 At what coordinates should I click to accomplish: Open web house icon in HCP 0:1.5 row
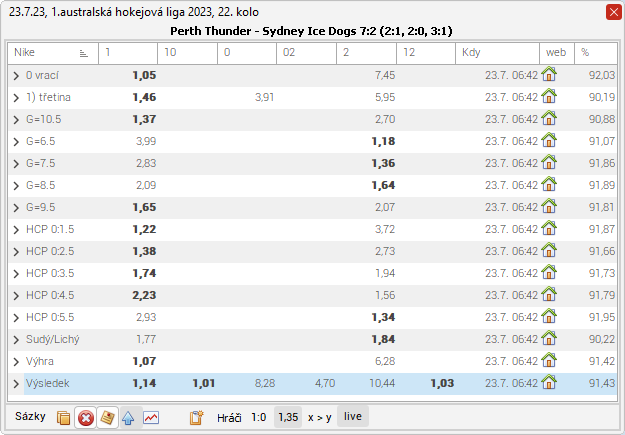click(549, 228)
